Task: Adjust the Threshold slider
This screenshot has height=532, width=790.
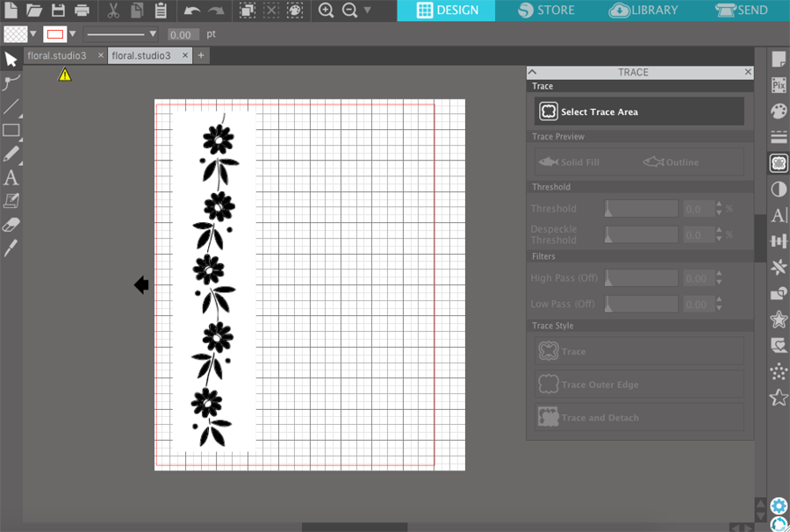Action: [642, 209]
